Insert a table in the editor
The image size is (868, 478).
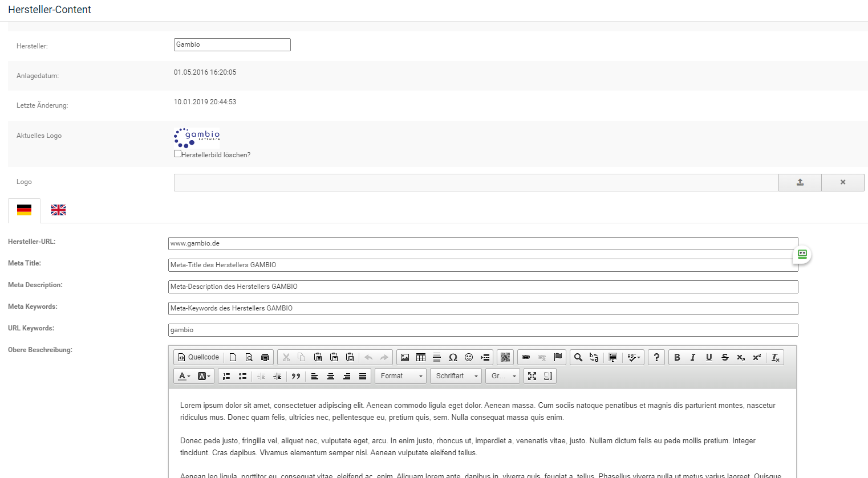click(x=421, y=357)
